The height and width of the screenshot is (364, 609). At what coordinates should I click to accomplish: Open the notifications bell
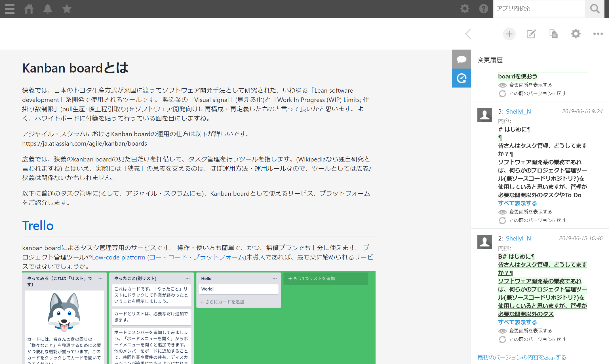click(x=48, y=9)
